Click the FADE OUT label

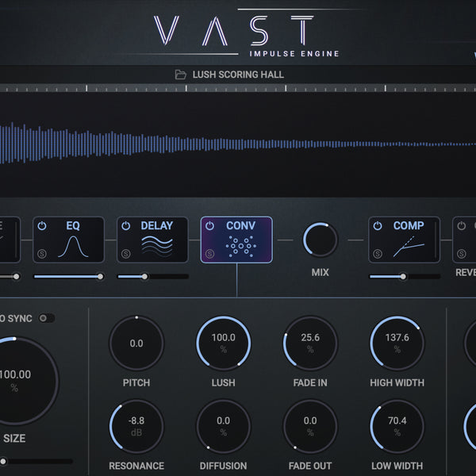pyautogui.click(x=310, y=466)
